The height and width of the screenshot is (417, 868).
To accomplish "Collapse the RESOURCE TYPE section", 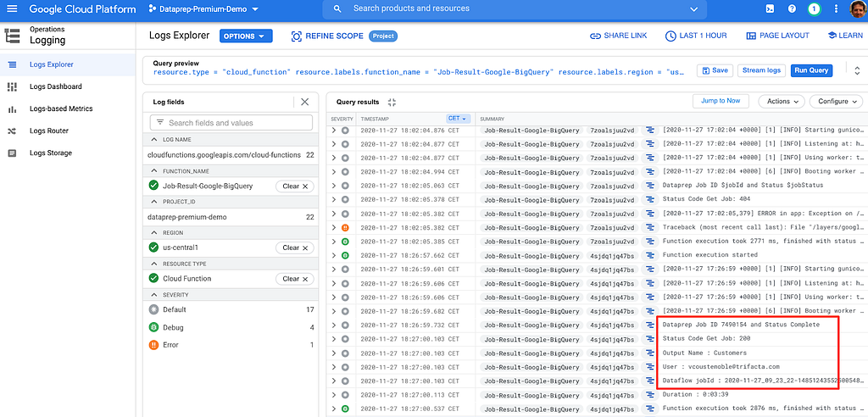I will (154, 264).
